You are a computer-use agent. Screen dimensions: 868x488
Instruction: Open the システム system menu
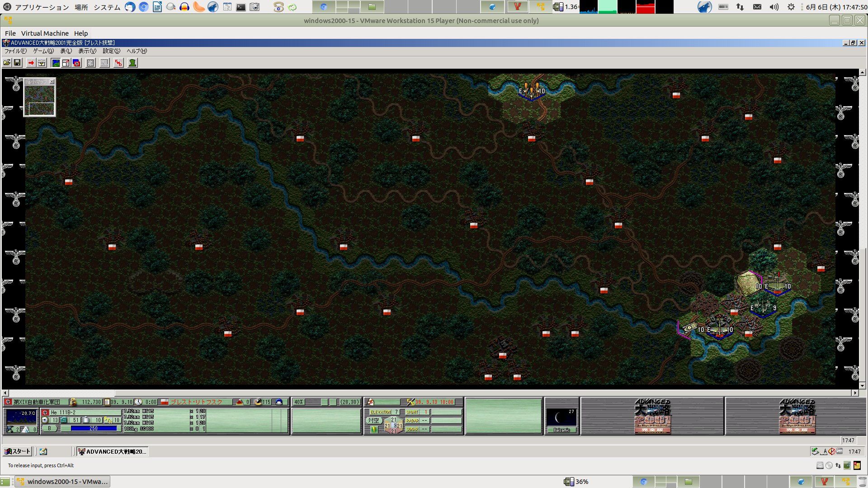tap(107, 7)
